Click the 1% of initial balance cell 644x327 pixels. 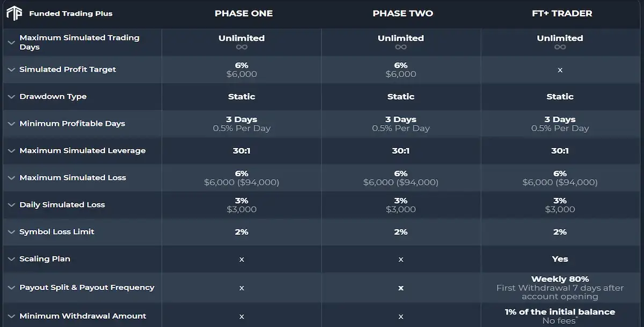560,311
